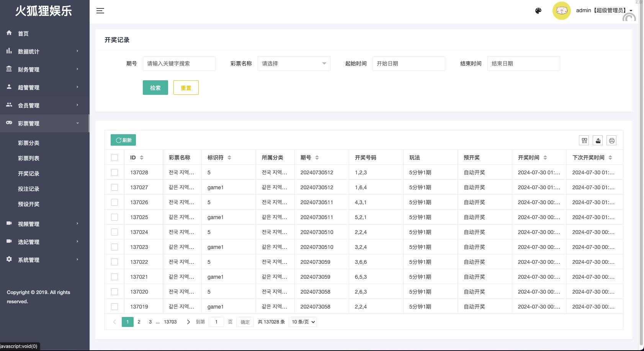
Task: Sort by 开奖时间 column arrows
Action: tap(545, 158)
